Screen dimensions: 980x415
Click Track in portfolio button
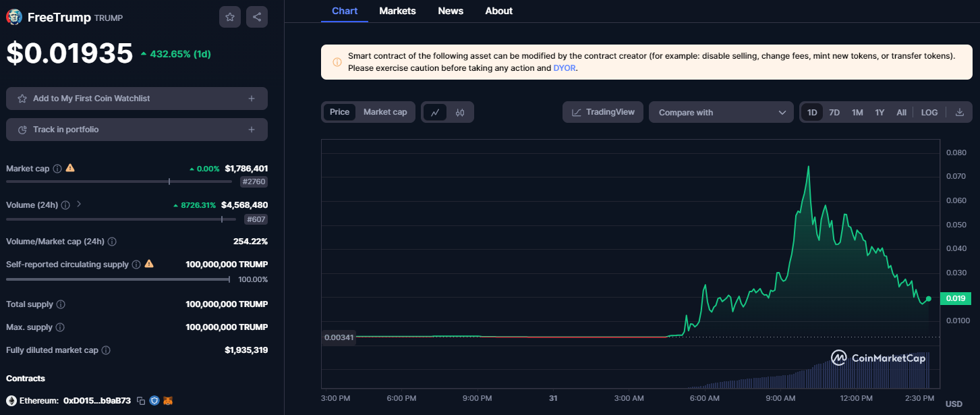[x=137, y=130]
